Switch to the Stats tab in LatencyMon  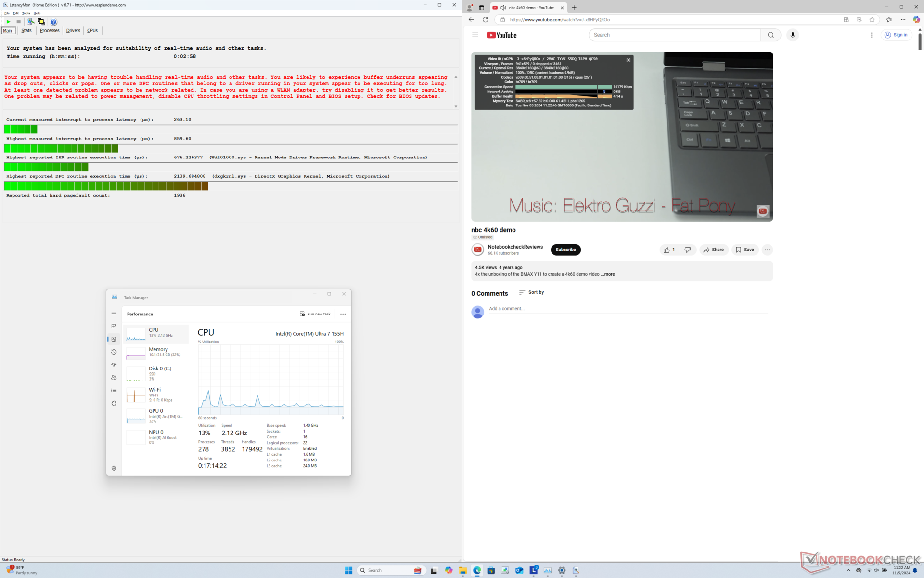point(26,30)
